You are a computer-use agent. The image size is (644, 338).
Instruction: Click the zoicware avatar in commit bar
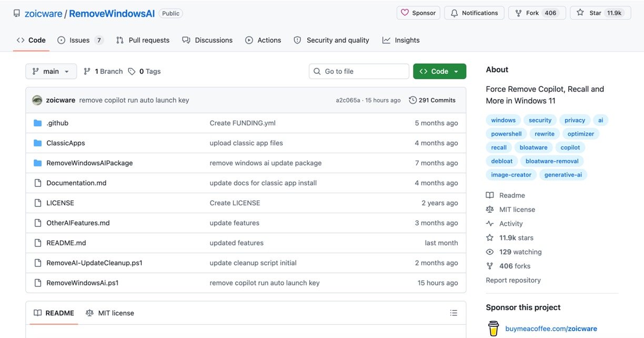coord(37,100)
